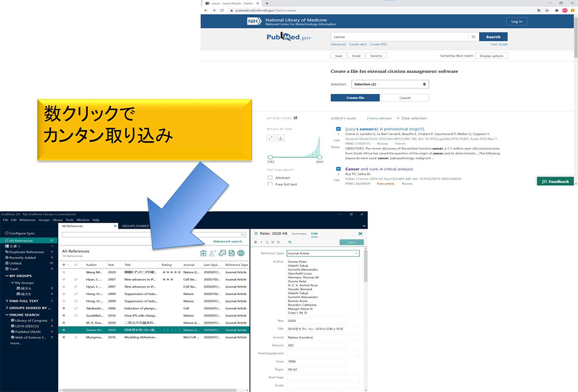Click Cancel in PubMed citation file form
This screenshot has width=578, height=392.
tap(405, 97)
